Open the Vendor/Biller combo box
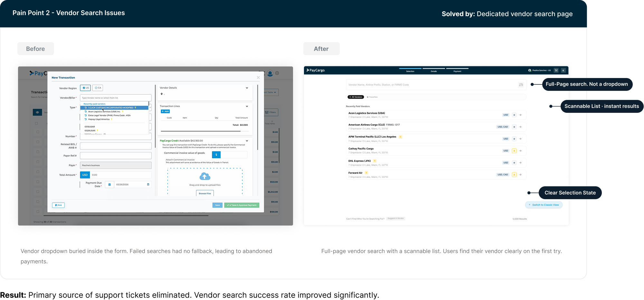The height and width of the screenshot is (300, 644). (x=116, y=98)
